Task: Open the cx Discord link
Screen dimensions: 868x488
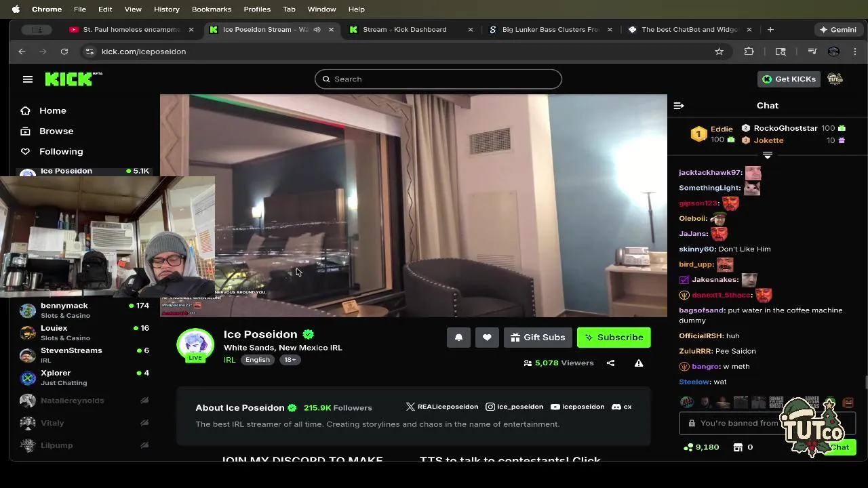Action: tap(622, 407)
